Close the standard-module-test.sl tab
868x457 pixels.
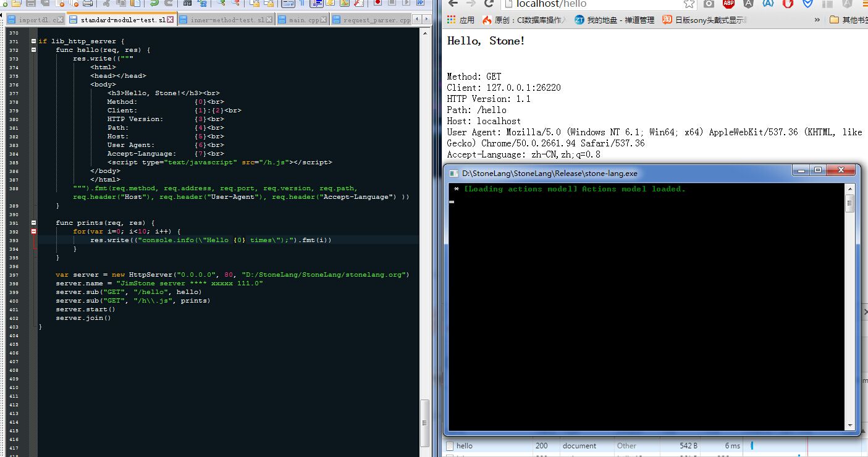tap(171, 20)
